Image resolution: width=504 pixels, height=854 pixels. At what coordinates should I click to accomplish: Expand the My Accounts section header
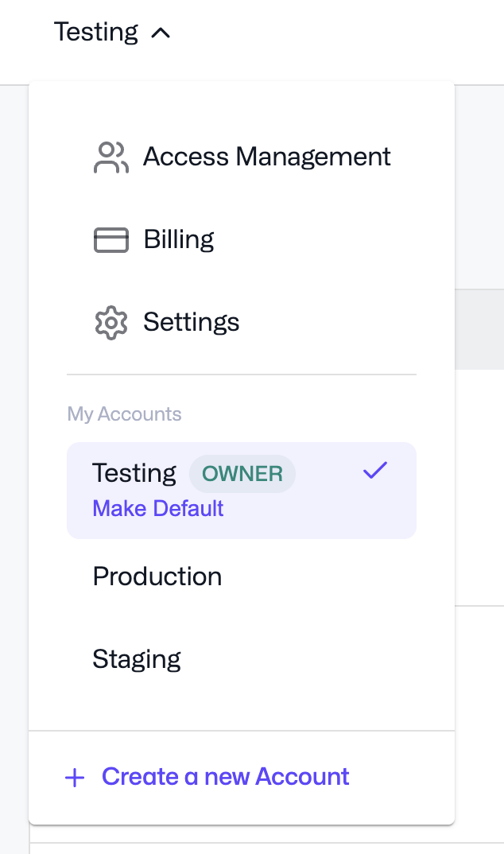click(x=124, y=413)
